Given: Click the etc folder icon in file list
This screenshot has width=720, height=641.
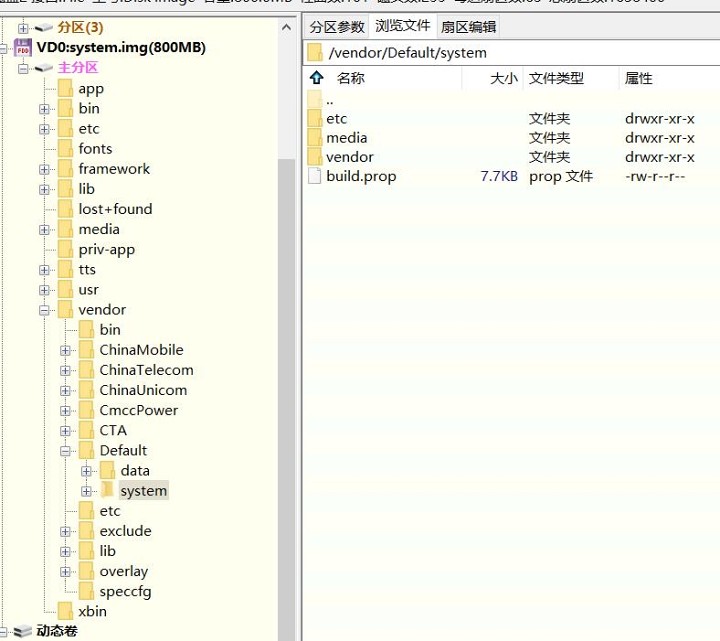Looking at the screenshot, I should click(315, 118).
